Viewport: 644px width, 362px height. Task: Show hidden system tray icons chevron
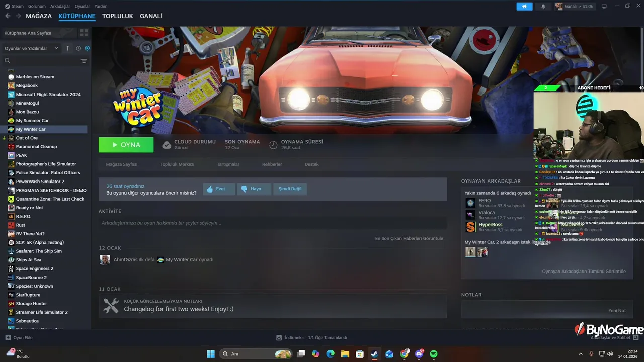[581, 354]
